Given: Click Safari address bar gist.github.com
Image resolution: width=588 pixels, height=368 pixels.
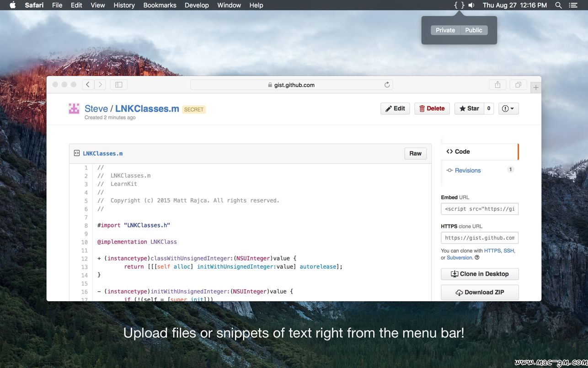Looking at the screenshot, I should [292, 85].
